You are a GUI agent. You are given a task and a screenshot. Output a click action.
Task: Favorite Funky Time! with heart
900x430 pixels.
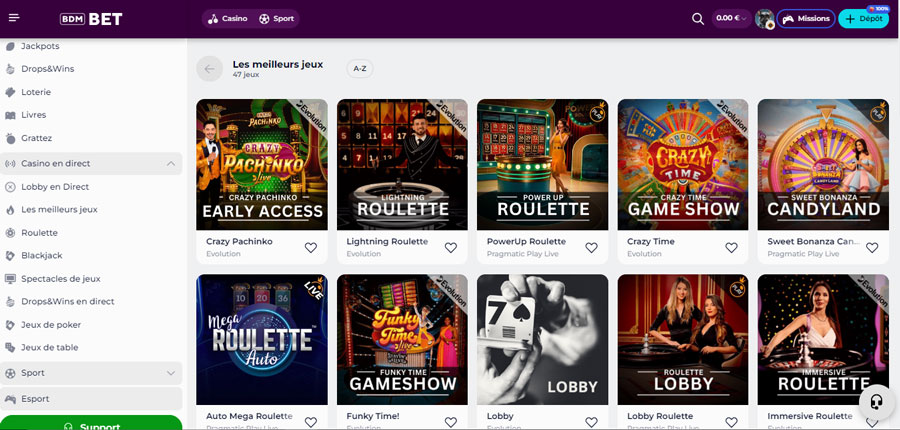[451, 422]
